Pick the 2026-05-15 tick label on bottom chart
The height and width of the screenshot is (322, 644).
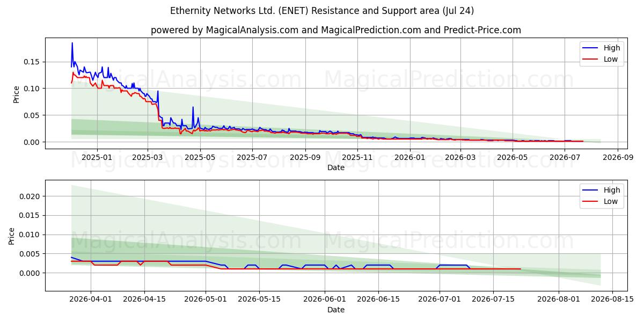[260, 299]
